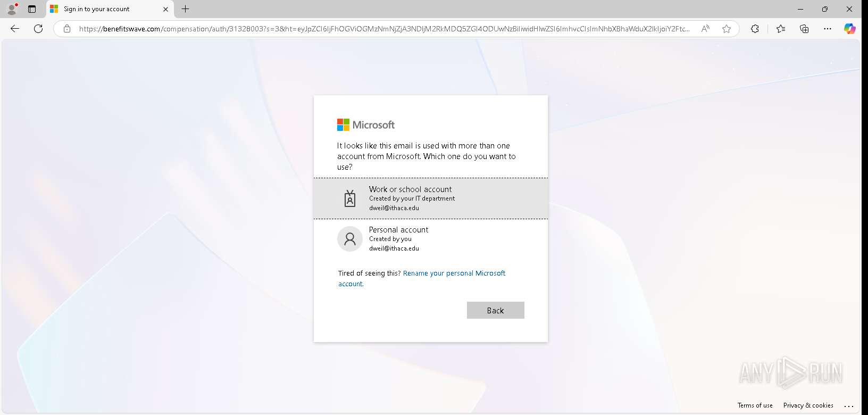Image resolution: width=868 pixels, height=415 pixels.
Task: Refresh the page using reload icon
Action: (38, 29)
